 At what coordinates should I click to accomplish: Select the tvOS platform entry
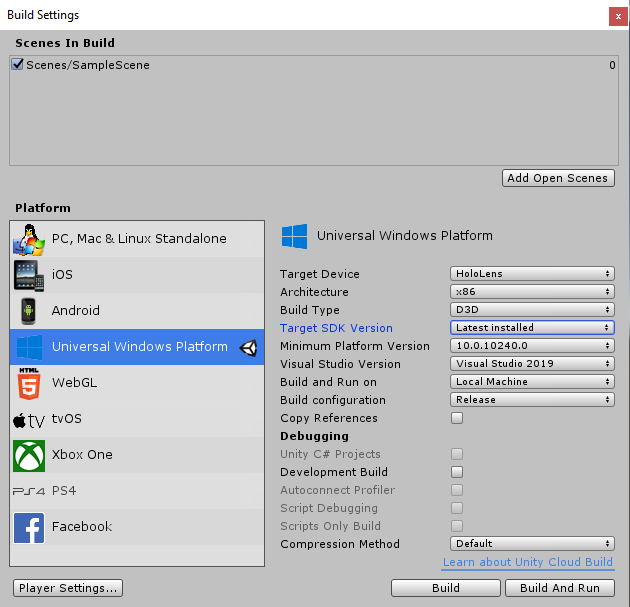click(x=137, y=419)
